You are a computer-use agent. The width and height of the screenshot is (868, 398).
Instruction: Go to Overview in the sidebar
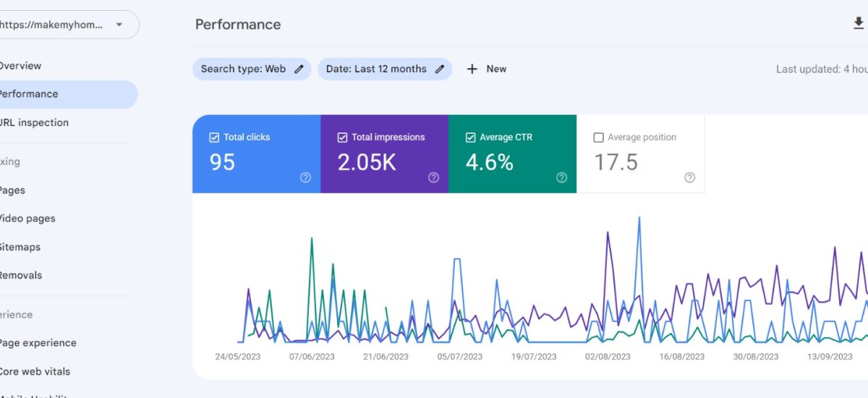pos(20,66)
